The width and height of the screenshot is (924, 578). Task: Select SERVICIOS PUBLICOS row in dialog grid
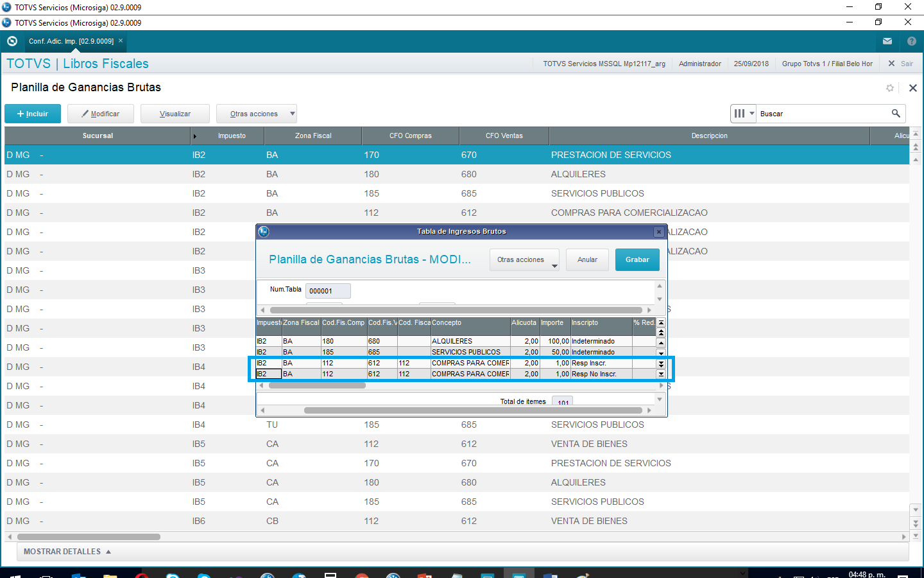click(x=456, y=352)
